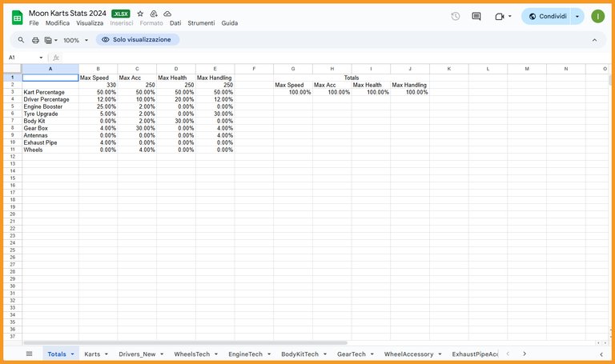The width and height of the screenshot is (615, 364).
Task: Select the Body Kit cell
Action: coord(50,121)
